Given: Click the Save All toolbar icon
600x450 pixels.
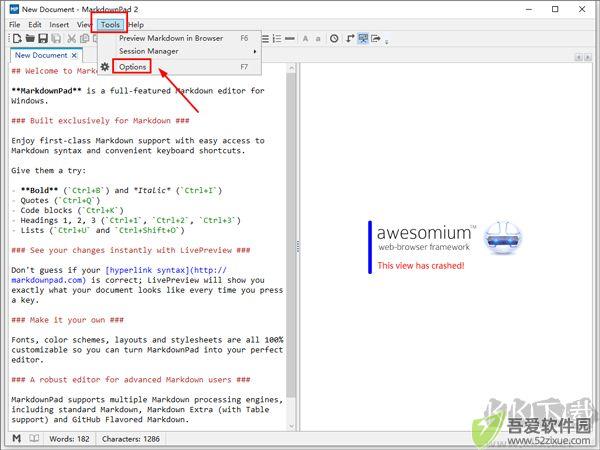Looking at the screenshot, I should [56, 39].
